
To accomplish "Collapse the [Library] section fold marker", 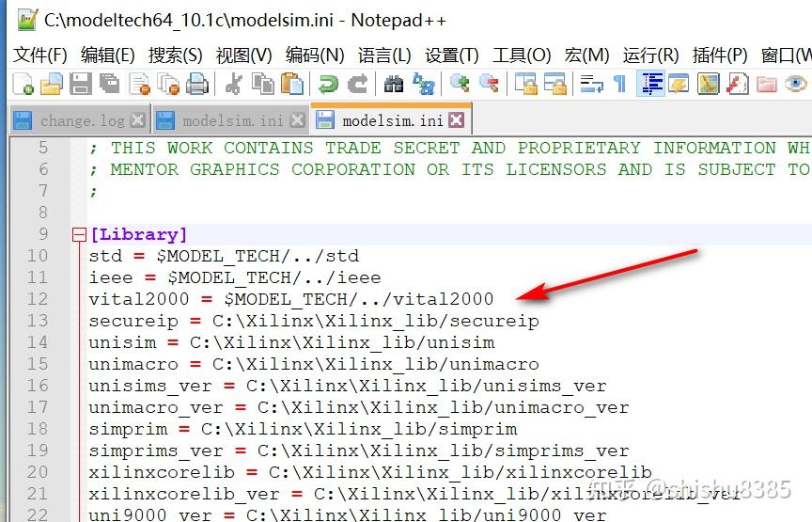I will tap(79, 235).
